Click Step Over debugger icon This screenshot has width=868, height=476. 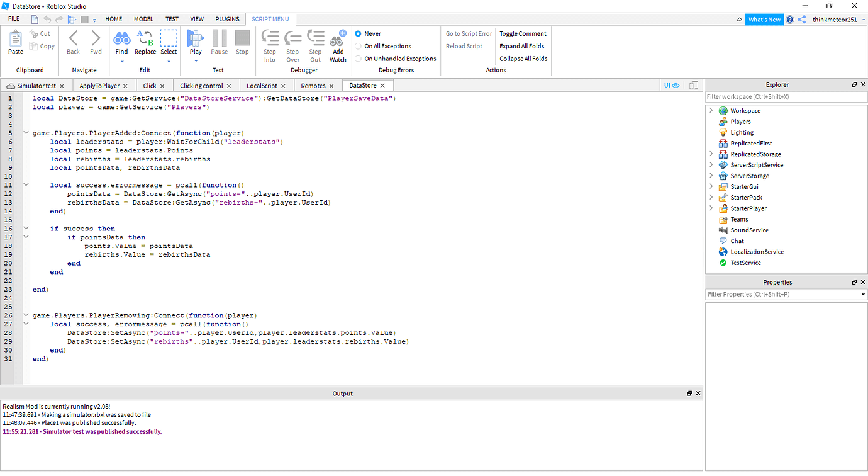[x=292, y=38]
